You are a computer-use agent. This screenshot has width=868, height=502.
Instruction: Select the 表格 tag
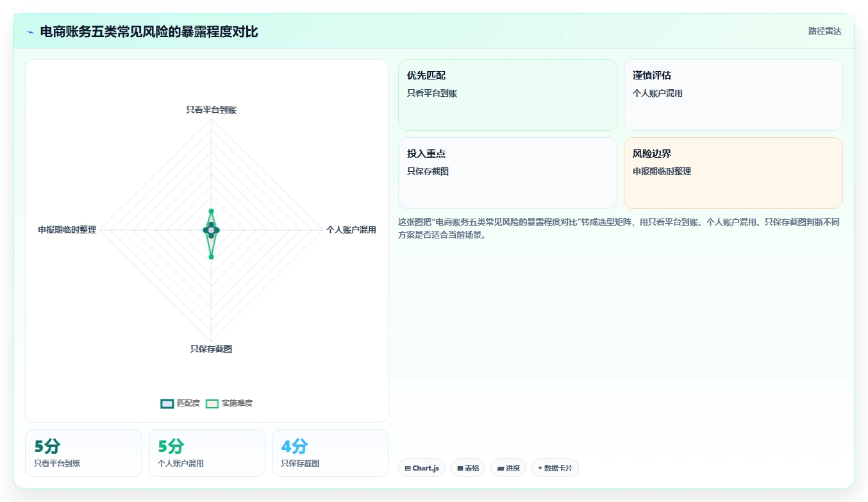468,468
